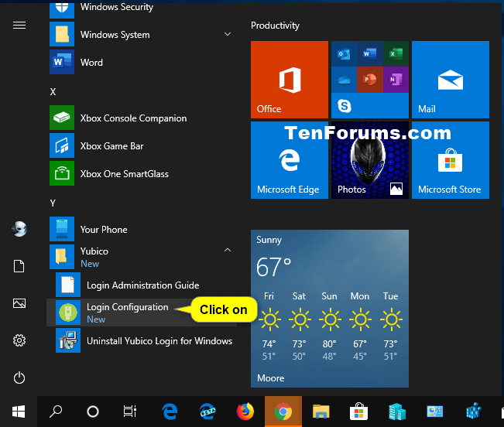
Task: Open Skype in the Office apps tile
Action: point(345,106)
